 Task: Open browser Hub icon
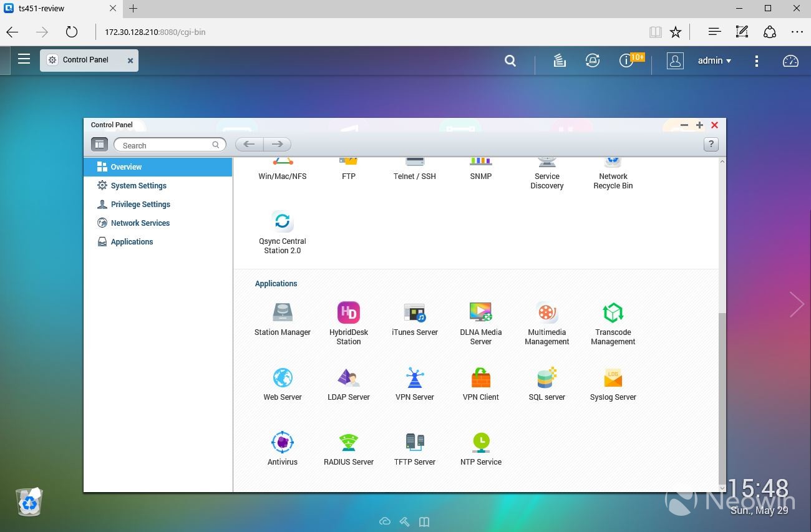[x=715, y=32]
